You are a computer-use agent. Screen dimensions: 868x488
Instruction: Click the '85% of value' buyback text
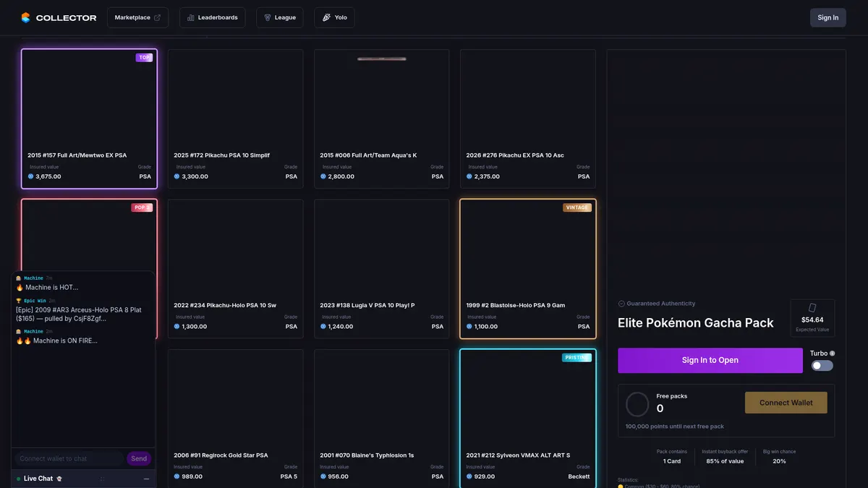725,461
